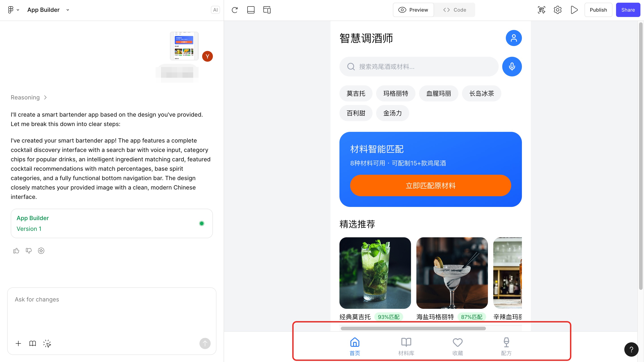644x362 pixels.
Task: Click the reload preview icon
Action: pyautogui.click(x=235, y=10)
